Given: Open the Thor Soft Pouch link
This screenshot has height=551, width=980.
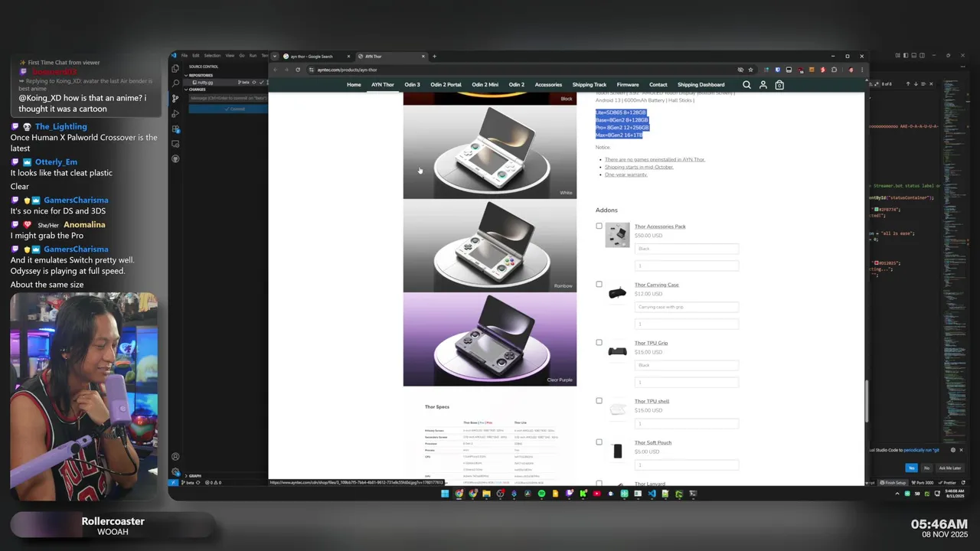Looking at the screenshot, I should (x=653, y=442).
